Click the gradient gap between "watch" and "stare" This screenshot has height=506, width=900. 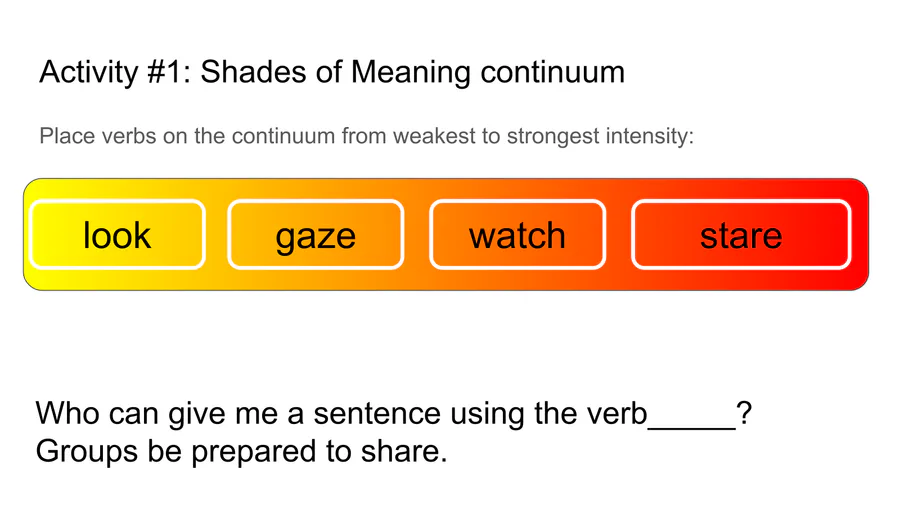619,235
